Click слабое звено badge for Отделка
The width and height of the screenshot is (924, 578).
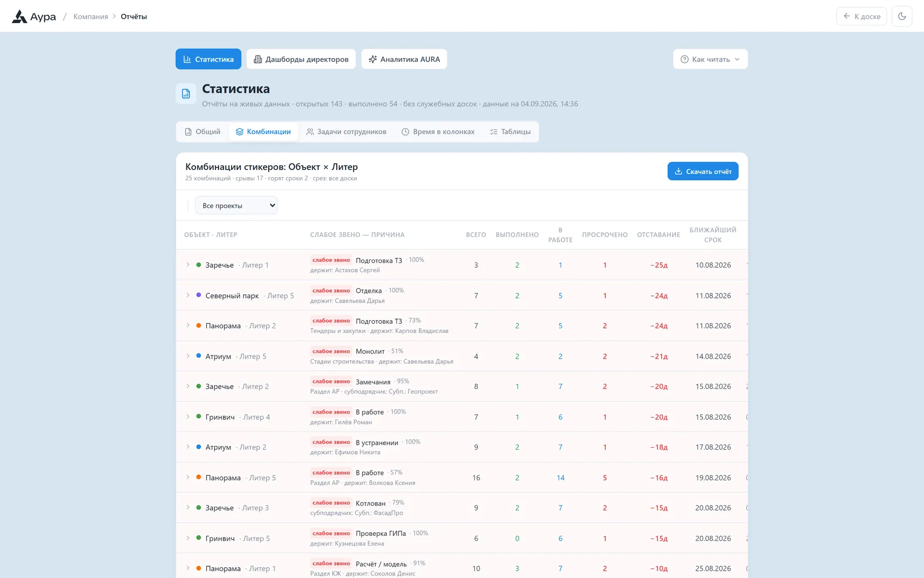tap(331, 291)
